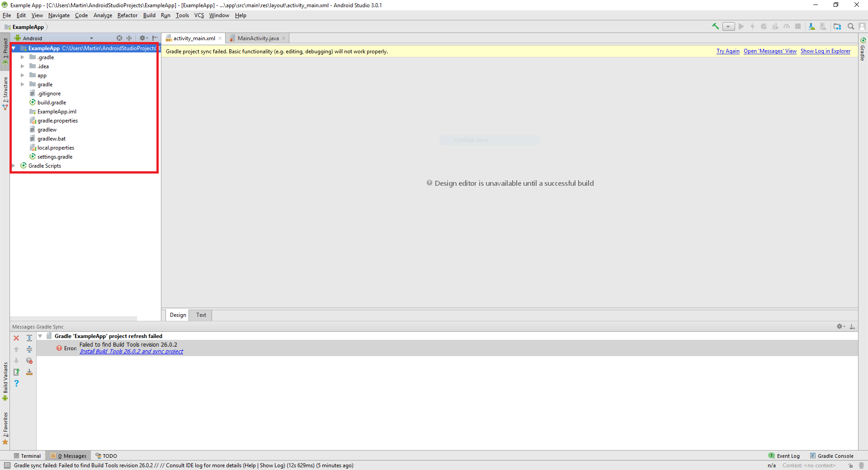This screenshot has width=868, height=470.
Task: Collapse the ExampleApp root node
Action: pyautogui.click(x=14, y=48)
